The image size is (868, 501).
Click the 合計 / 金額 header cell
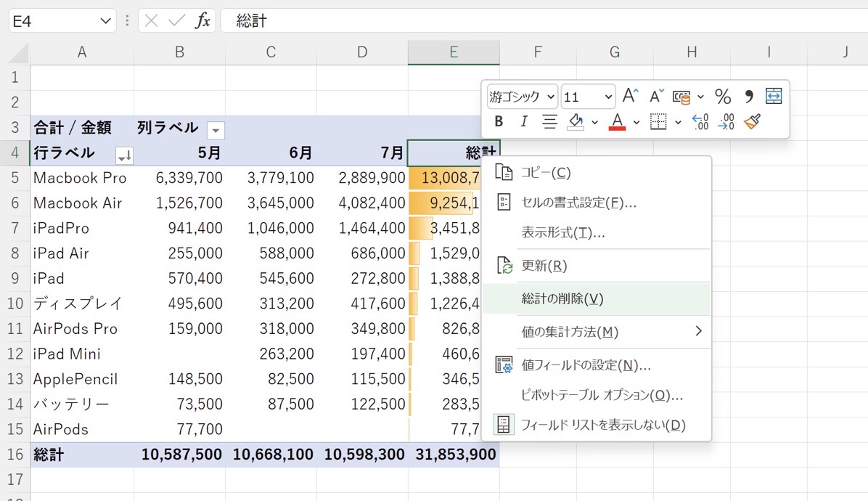[82, 128]
